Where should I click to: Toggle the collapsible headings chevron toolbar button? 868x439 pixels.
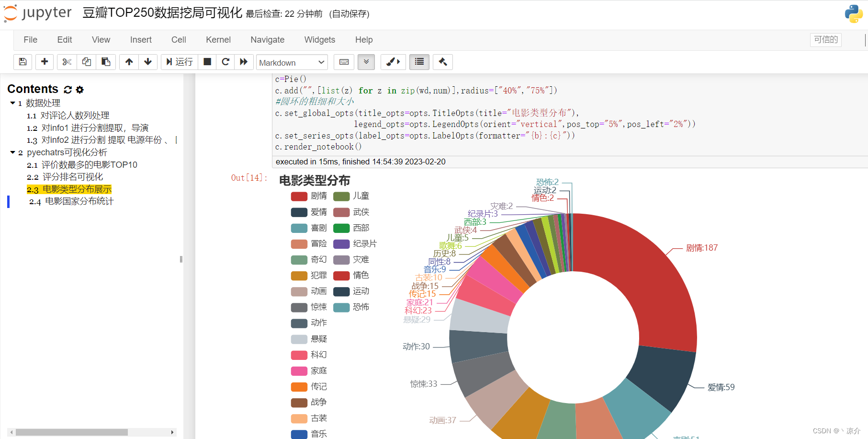366,62
